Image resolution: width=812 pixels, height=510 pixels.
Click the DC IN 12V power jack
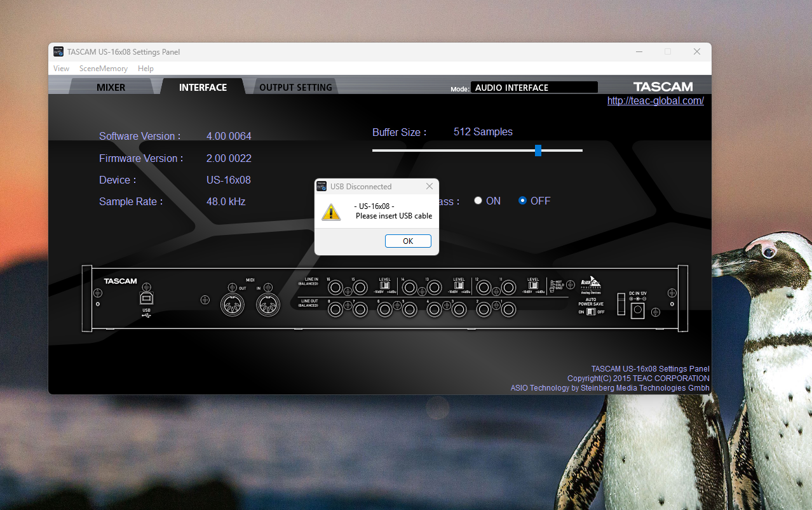click(637, 311)
